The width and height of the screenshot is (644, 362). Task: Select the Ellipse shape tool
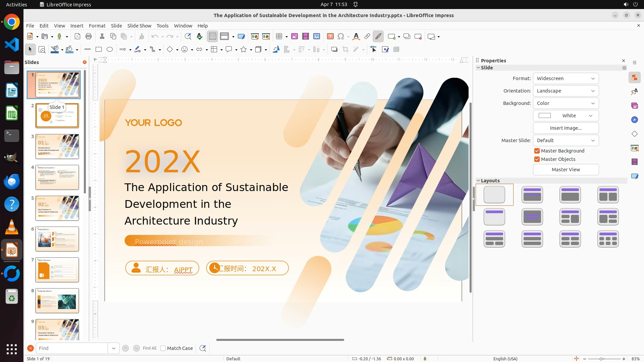tap(110, 50)
